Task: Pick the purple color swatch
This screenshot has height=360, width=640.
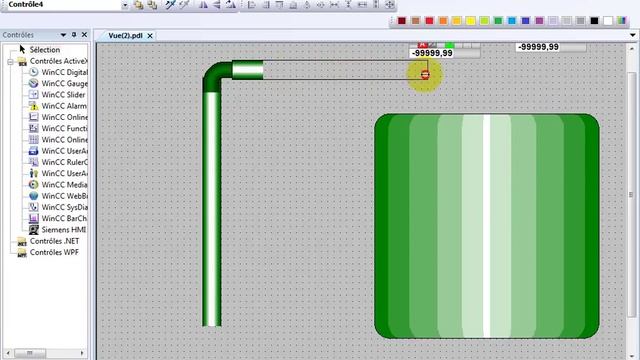Action: click(x=539, y=21)
